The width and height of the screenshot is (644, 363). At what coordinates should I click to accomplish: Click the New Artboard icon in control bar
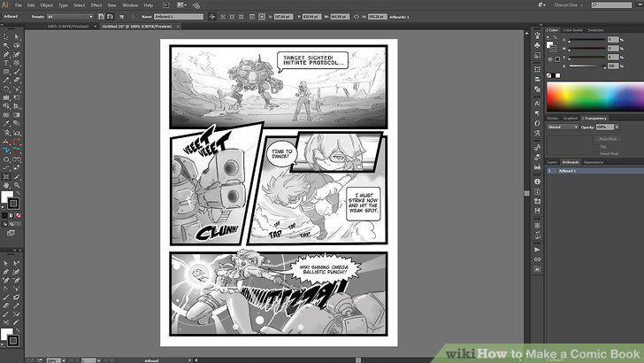(x=121, y=17)
